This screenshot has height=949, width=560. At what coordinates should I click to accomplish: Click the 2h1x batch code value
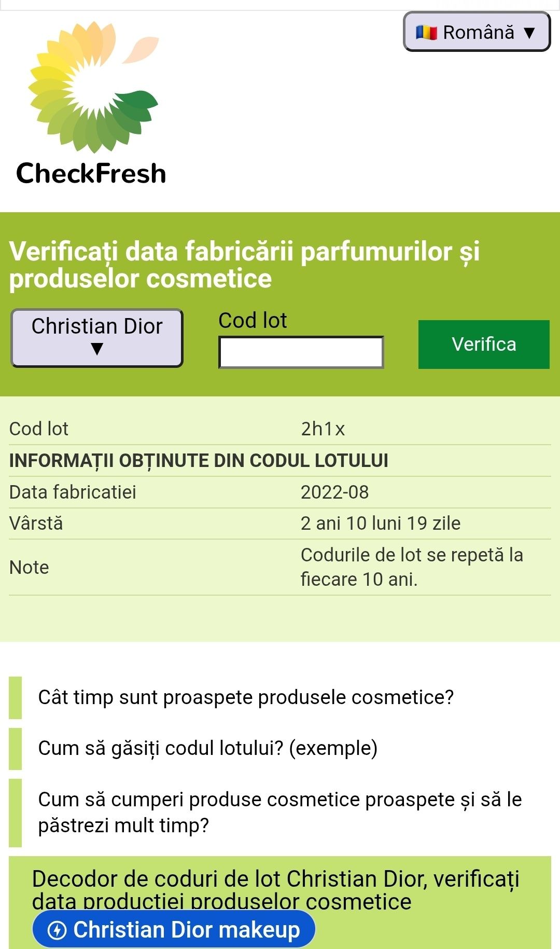(323, 429)
